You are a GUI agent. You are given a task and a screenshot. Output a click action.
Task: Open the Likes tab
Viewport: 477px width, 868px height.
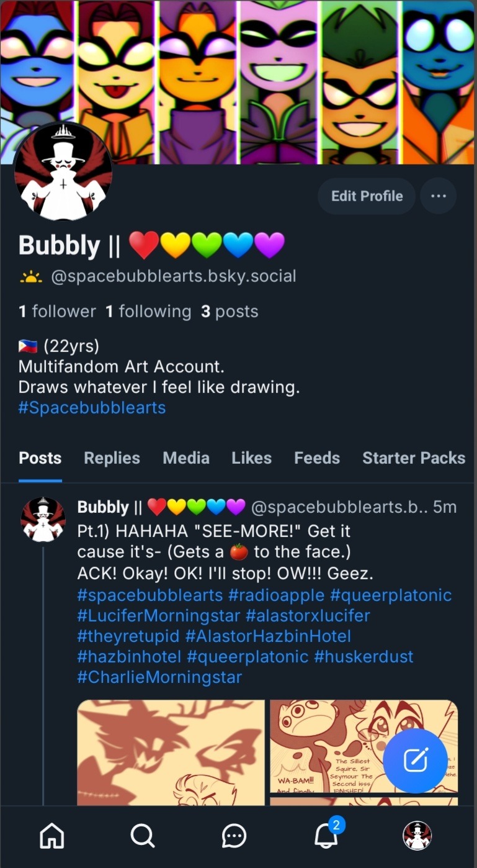[x=251, y=458]
